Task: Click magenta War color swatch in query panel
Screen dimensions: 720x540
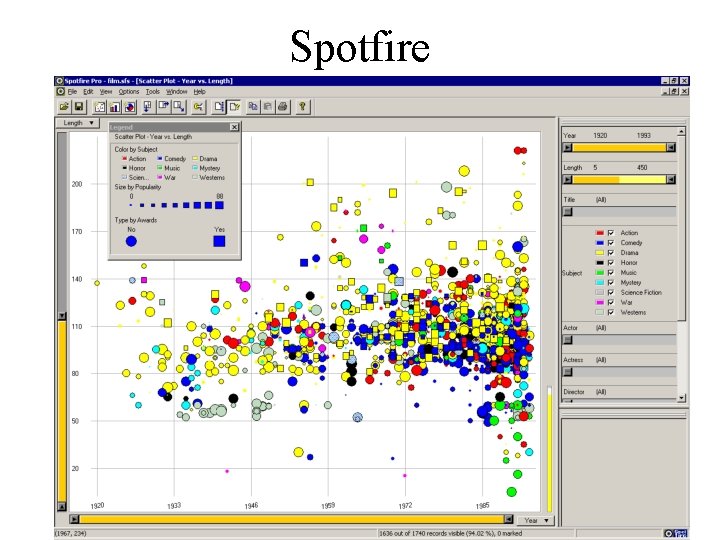Action: (600, 303)
